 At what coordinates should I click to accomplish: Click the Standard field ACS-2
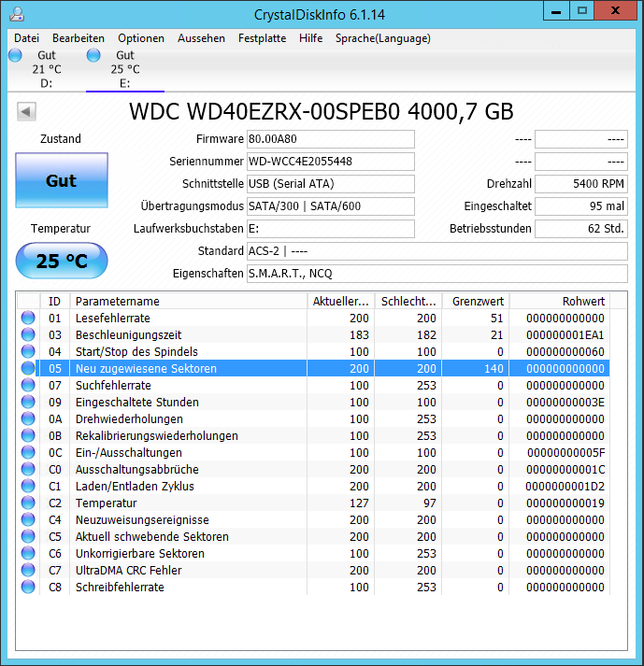(437, 251)
